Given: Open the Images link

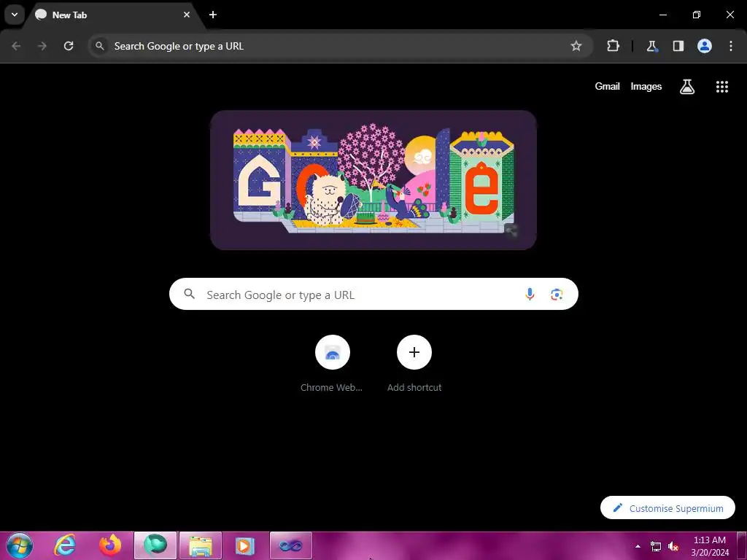Looking at the screenshot, I should point(646,87).
